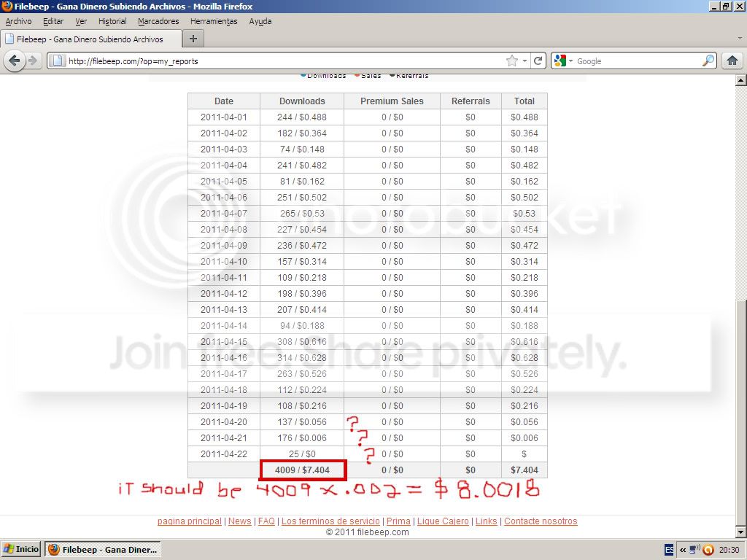The height and width of the screenshot is (560, 747).
Task: Bookmark this page with the star icon
Action: tap(512, 61)
